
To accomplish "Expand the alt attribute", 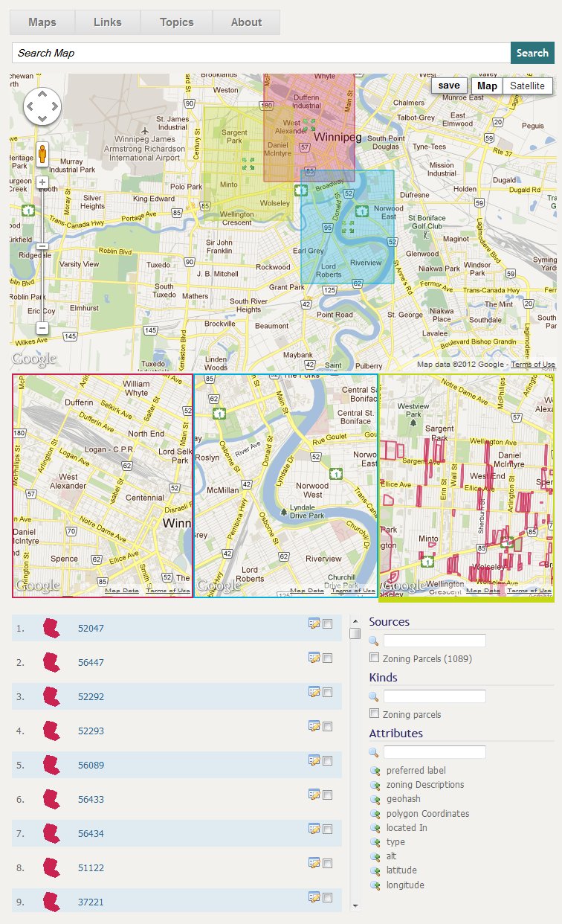I will [x=375, y=856].
